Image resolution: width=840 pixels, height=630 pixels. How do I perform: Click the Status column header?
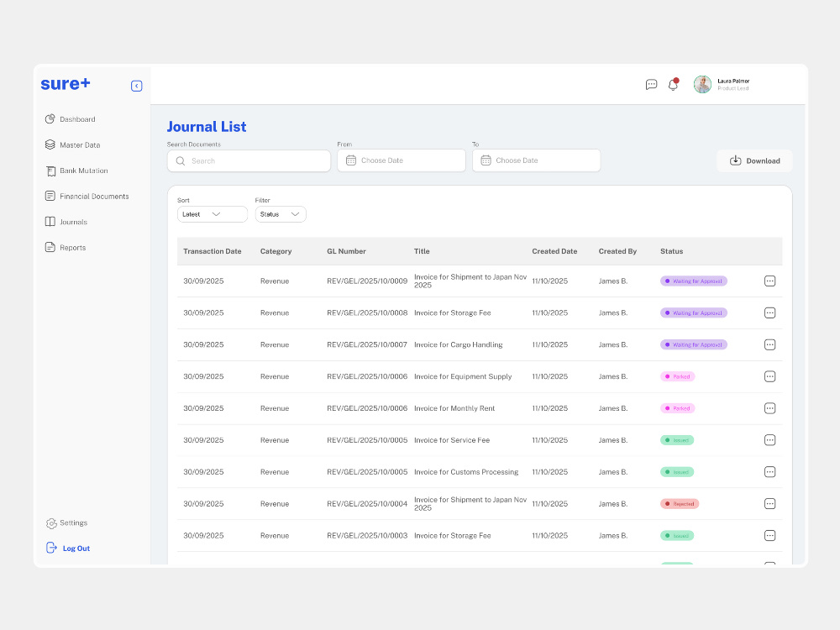(671, 251)
